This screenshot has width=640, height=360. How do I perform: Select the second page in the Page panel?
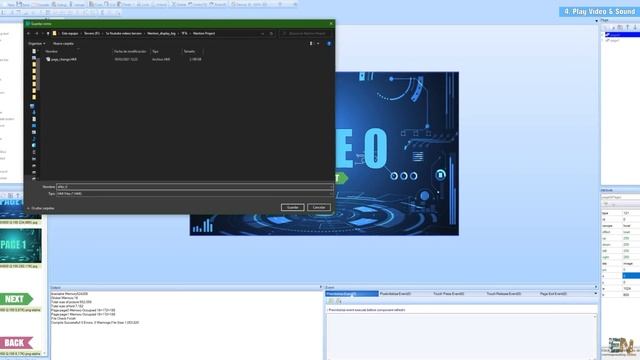[613, 40]
